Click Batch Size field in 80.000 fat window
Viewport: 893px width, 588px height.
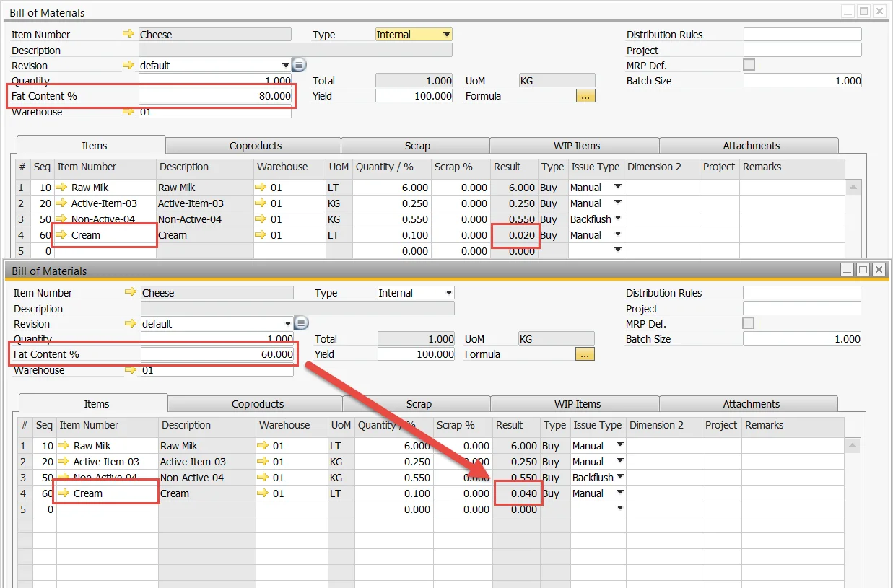(x=803, y=81)
